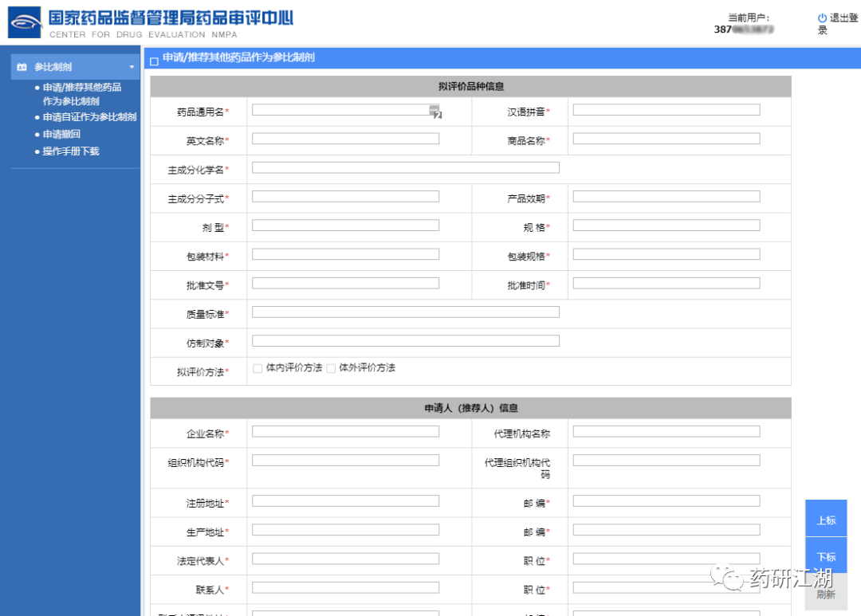The width and height of the screenshot is (861, 616).
Task: Open the 操作手册下载 link
Action: [x=71, y=151]
